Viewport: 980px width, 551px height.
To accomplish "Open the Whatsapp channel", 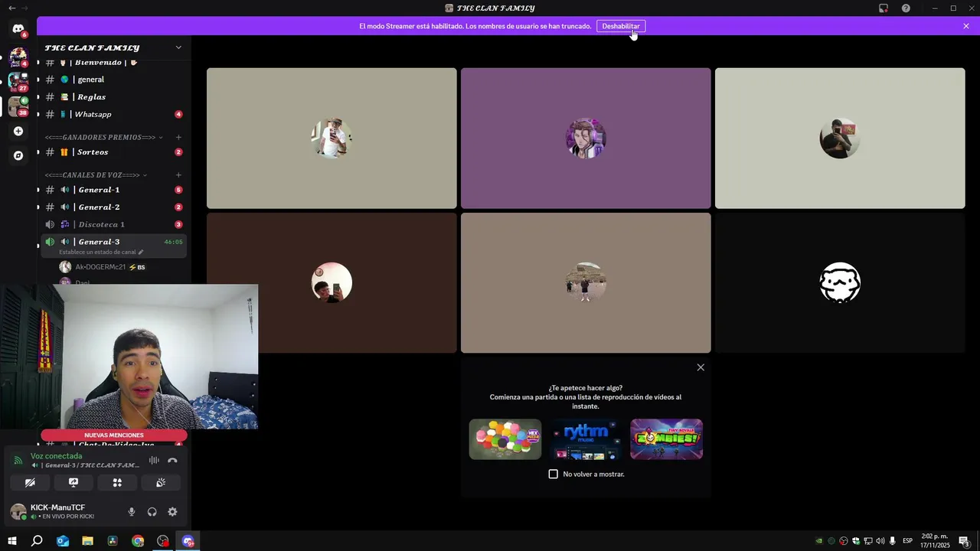I will (113, 115).
